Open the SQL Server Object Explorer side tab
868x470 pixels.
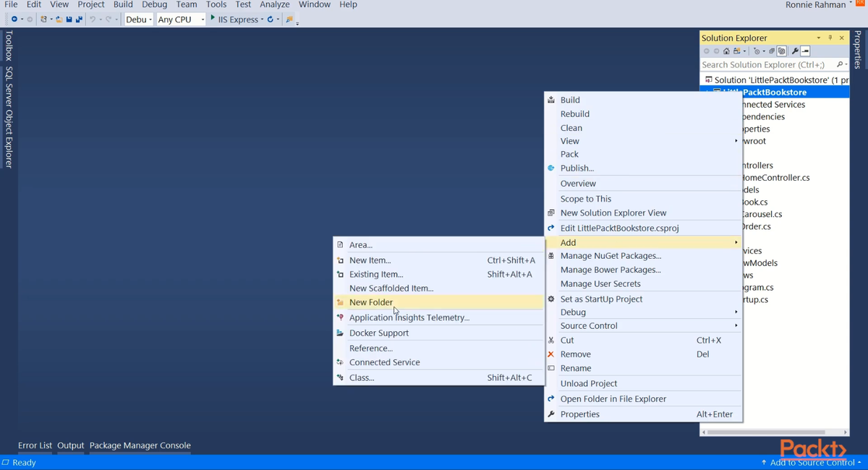pos(9,117)
